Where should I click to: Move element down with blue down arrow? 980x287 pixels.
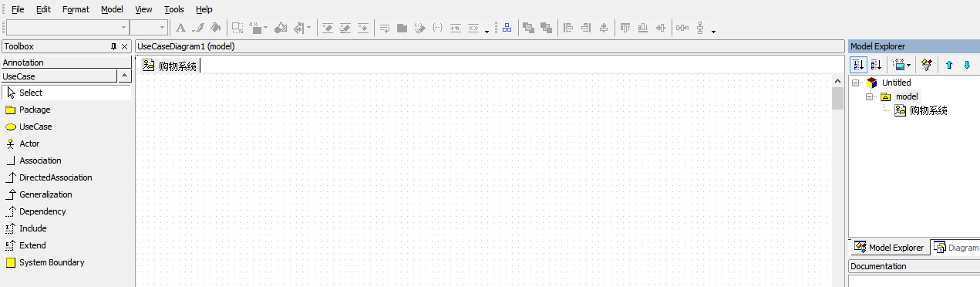967,66
